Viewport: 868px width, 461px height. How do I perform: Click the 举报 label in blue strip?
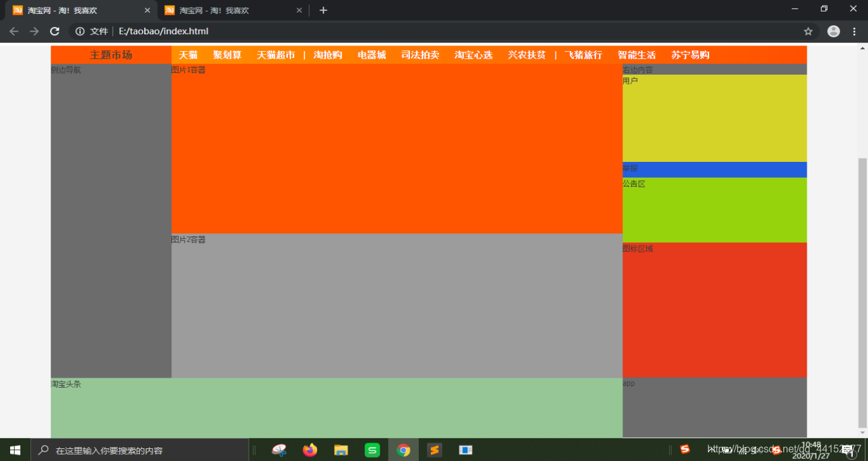[x=630, y=169]
